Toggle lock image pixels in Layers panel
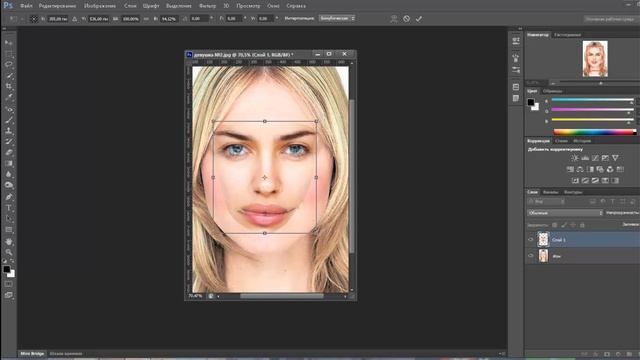 pos(564,225)
